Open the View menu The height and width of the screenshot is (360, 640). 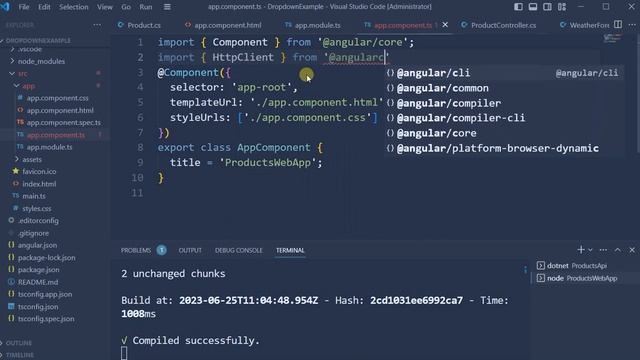[x=105, y=7]
